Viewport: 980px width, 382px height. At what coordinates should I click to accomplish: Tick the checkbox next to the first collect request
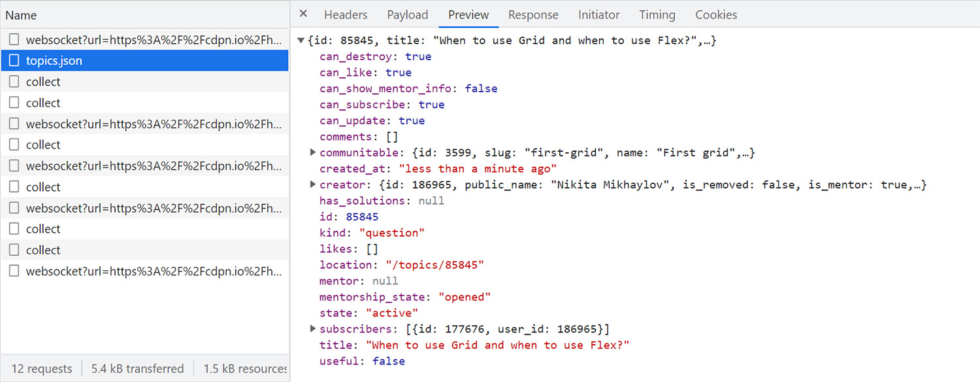(x=14, y=81)
